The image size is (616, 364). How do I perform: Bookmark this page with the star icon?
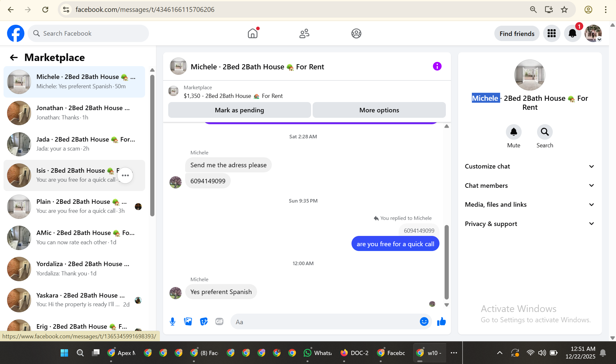[x=564, y=10]
